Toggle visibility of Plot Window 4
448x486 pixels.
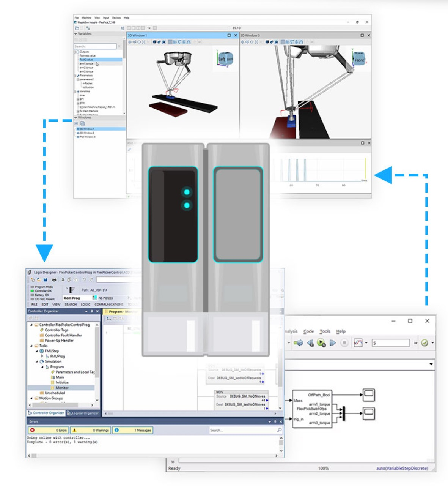(78, 137)
